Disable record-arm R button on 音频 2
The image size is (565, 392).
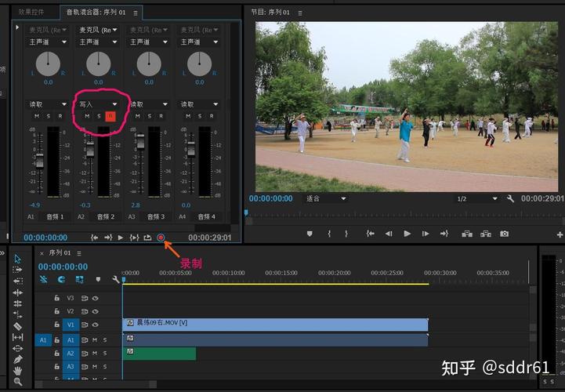[x=110, y=116]
